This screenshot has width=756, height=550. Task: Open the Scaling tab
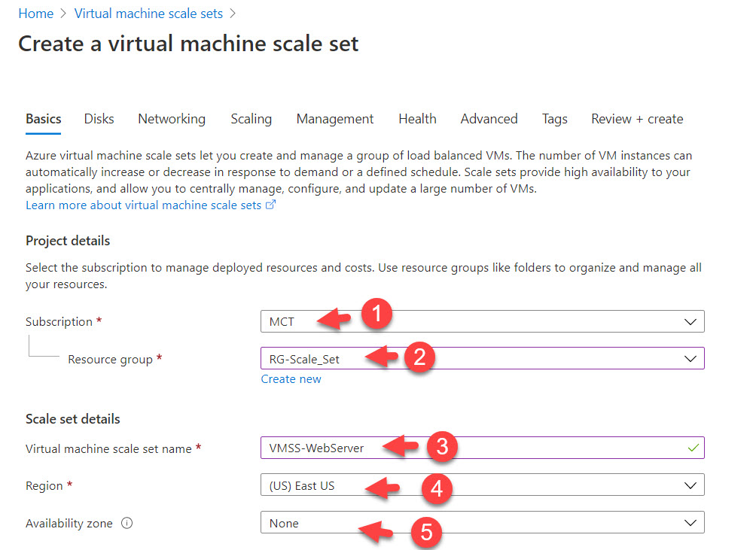tap(251, 119)
